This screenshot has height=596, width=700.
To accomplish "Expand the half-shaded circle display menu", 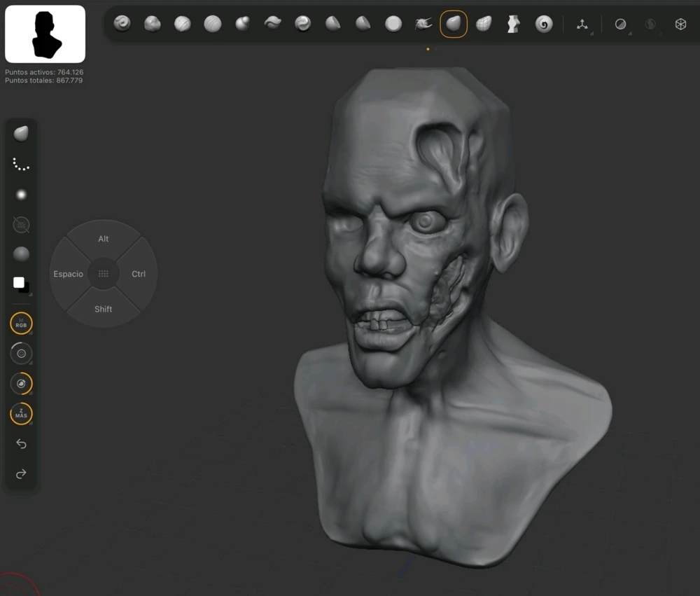I will (x=620, y=25).
